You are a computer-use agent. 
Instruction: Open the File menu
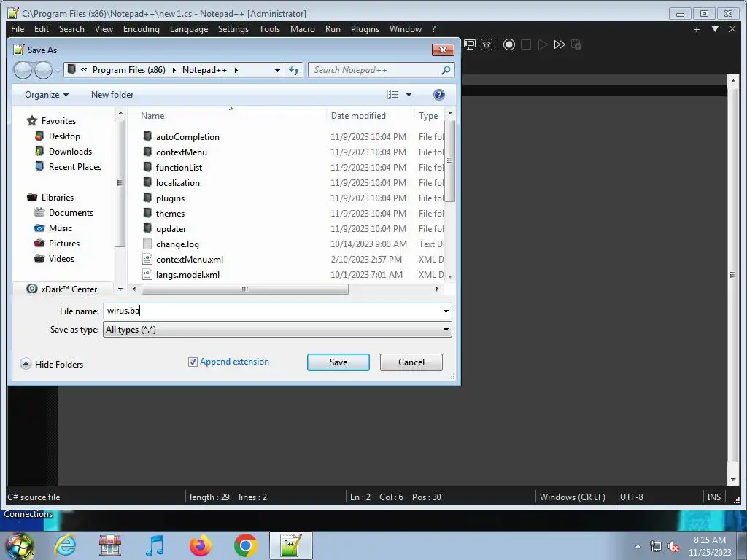coord(18,29)
